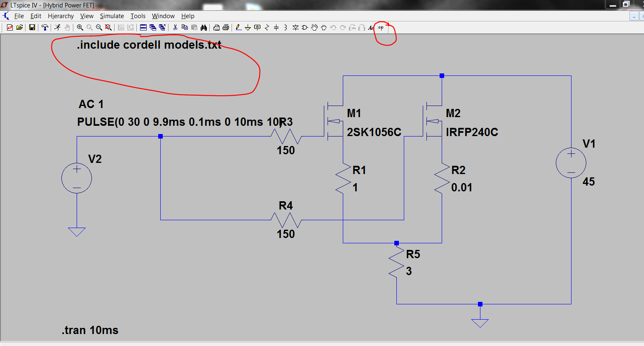644x346 pixels.
Task: Open the Help menu
Action: (187, 16)
